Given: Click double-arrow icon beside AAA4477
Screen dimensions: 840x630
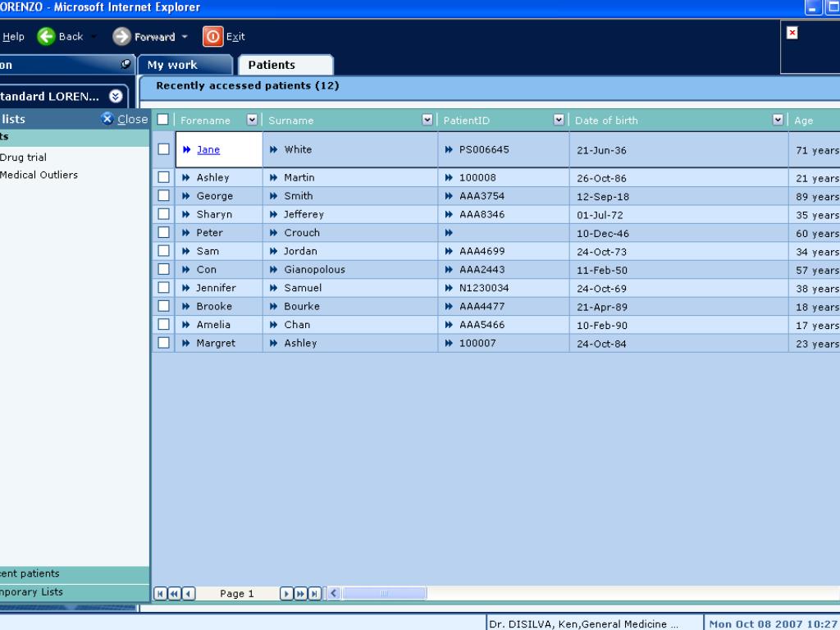Looking at the screenshot, I should pyautogui.click(x=449, y=307).
